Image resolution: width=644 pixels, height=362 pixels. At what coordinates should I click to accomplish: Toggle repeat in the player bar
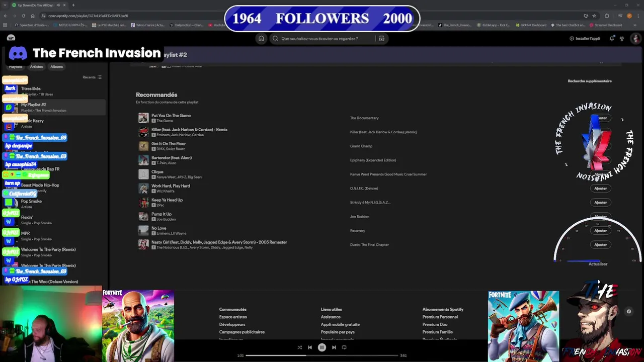point(344,347)
